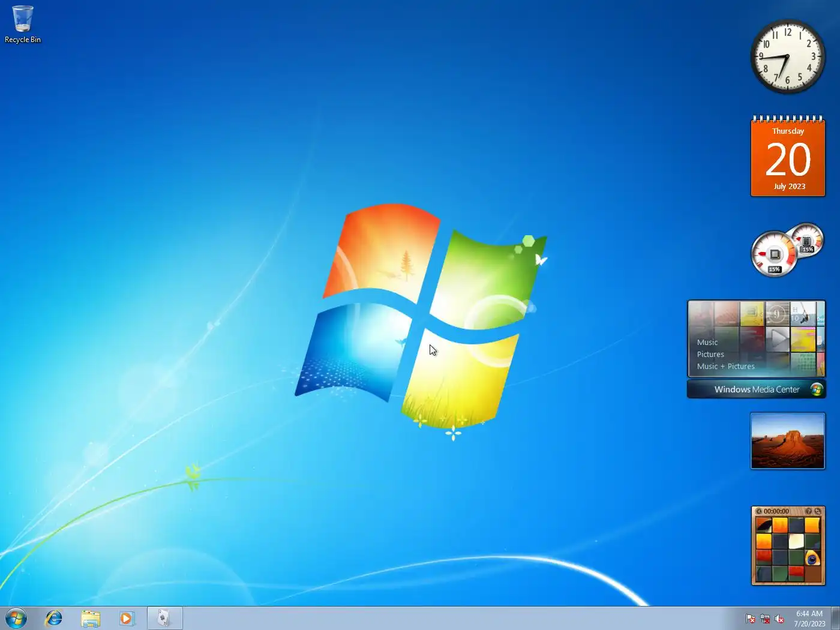
Task: Click the Windows Media Center title bar
Action: (x=756, y=389)
